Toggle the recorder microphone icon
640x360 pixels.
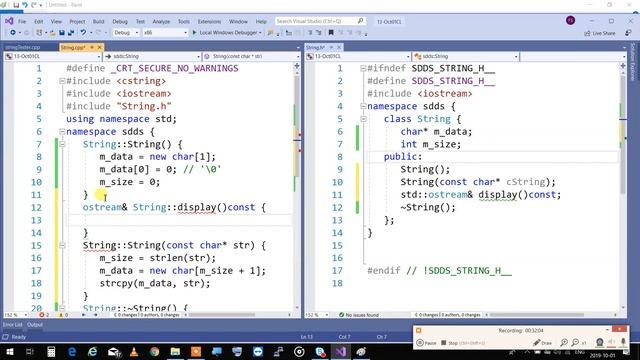tap(623, 342)
